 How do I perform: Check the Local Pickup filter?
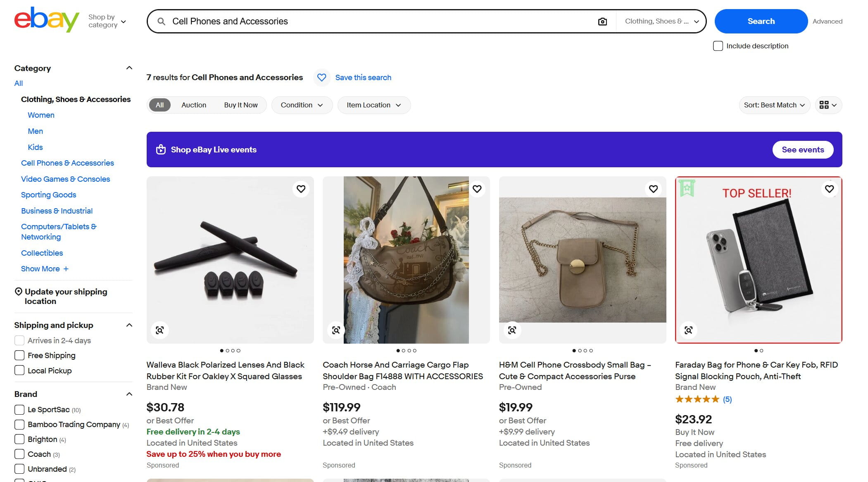19,370
